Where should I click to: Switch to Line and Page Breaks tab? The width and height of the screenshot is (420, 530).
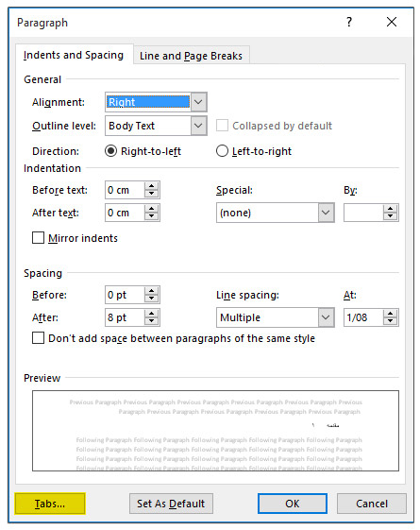[x=191, y=56]
